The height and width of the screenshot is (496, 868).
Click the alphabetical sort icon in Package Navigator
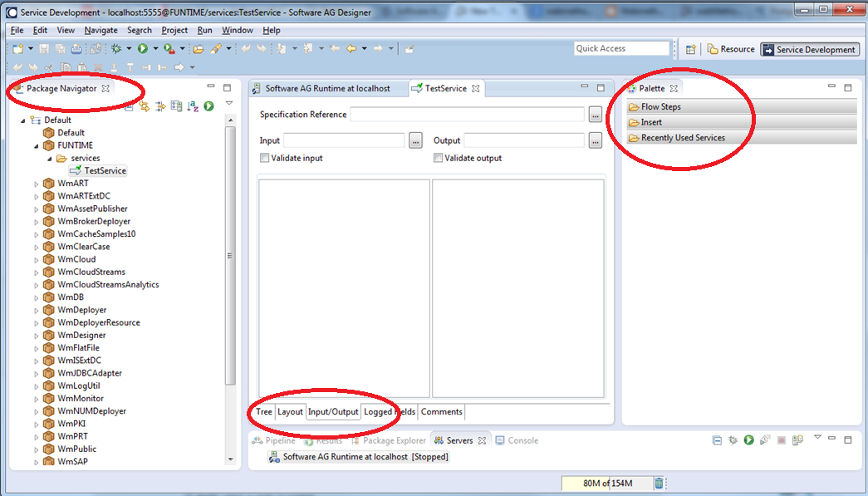tap(192, 106)
